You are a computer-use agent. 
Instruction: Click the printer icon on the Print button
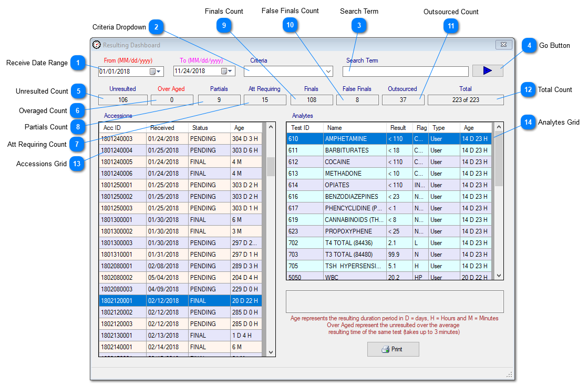point(384,349)
